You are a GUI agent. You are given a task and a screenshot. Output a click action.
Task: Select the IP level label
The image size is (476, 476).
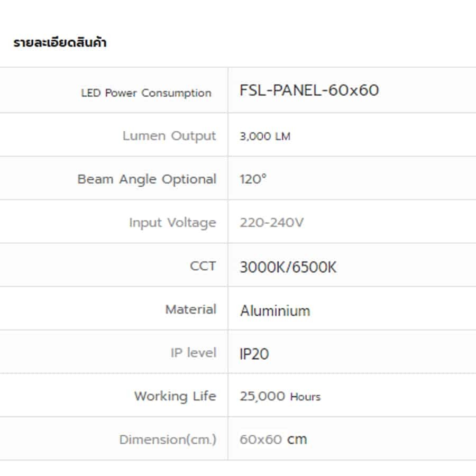tap(194, 353)
